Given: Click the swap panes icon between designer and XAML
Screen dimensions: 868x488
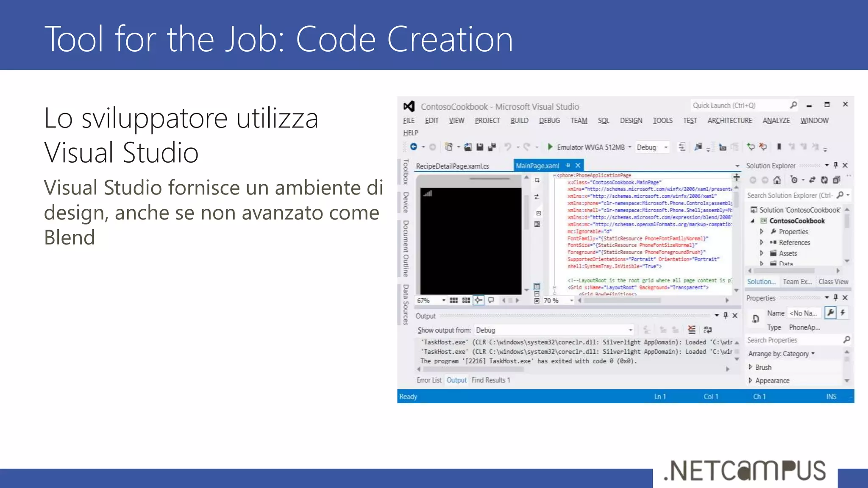Looking at the screenshot, I should pos(537,197).
